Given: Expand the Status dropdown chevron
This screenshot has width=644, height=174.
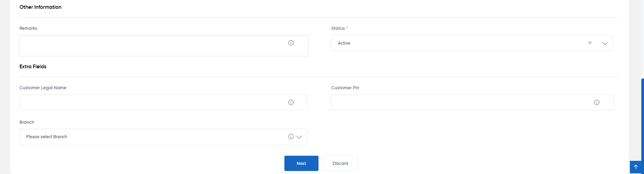Looking at the screenshot, I should [605, 43].
